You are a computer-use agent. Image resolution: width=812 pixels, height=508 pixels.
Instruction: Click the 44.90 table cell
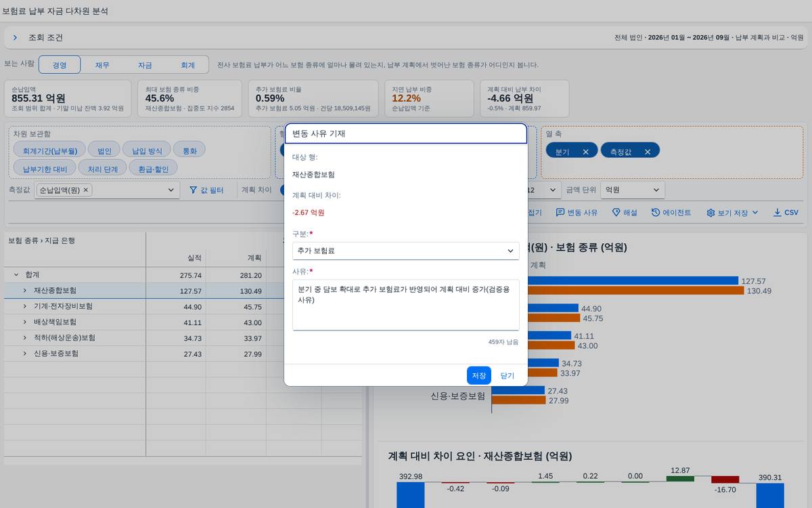tap(176, 306)
